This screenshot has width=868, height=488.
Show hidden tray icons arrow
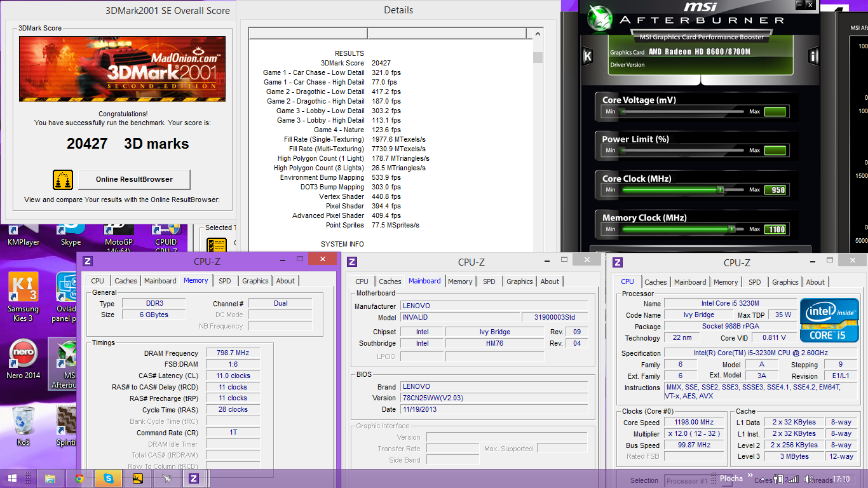coord(764,479)
